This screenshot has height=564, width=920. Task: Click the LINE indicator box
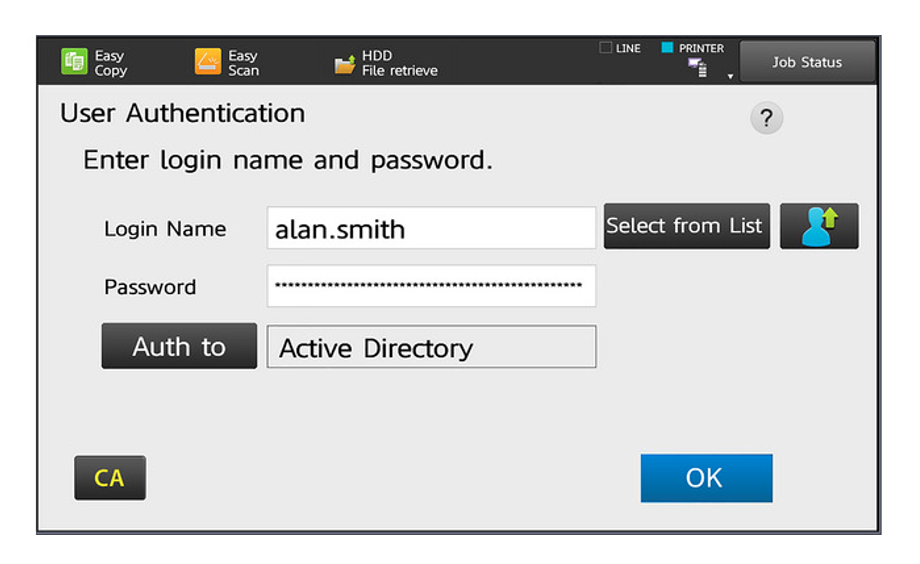point(606,48)
